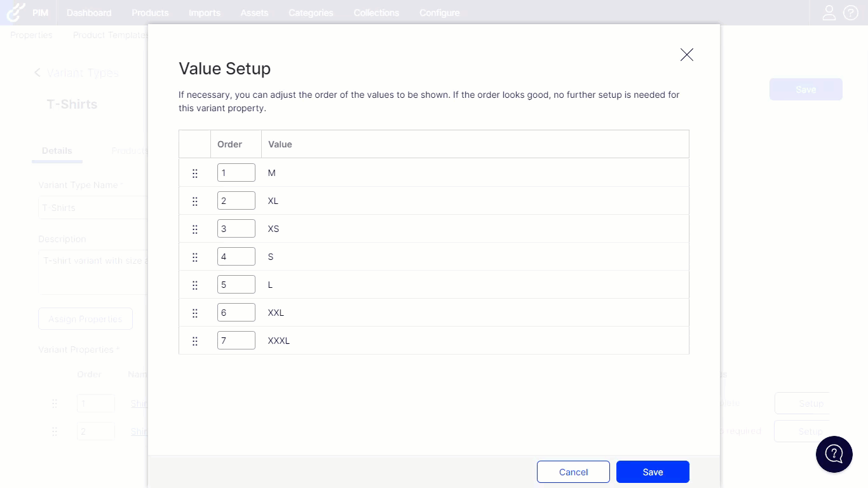Close the Value Setup dialog
868x488 pixels.
click(686, 55)
